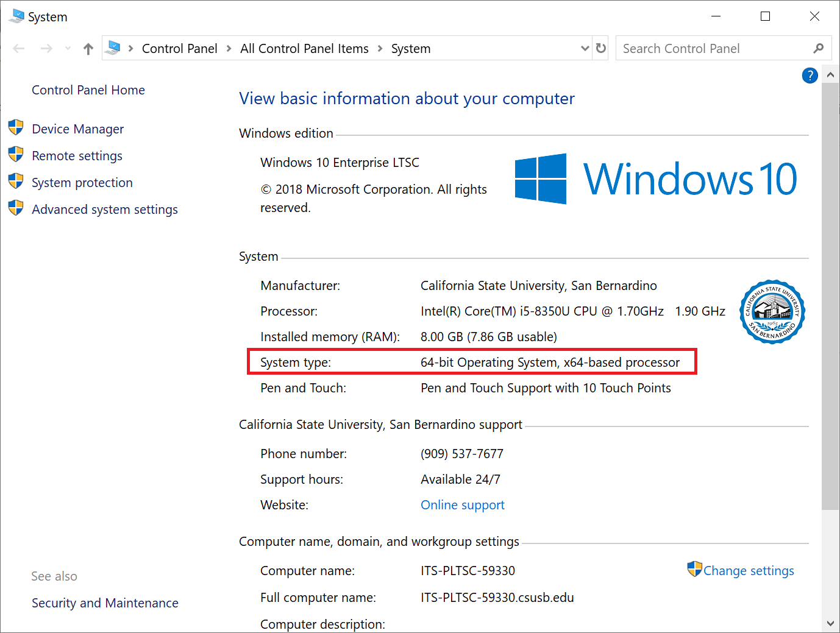Expand the chevron after Control Panel breadcrumb

229,49
